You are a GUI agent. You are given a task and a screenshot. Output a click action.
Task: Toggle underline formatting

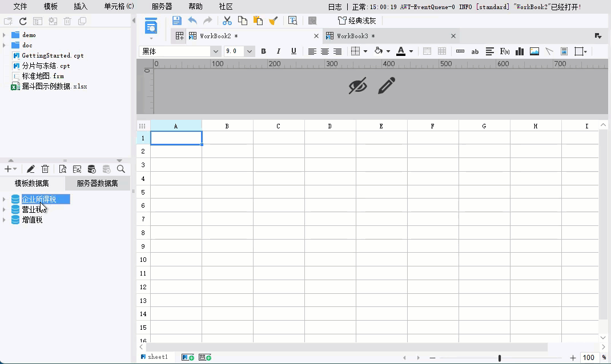[x=294, y=51]
